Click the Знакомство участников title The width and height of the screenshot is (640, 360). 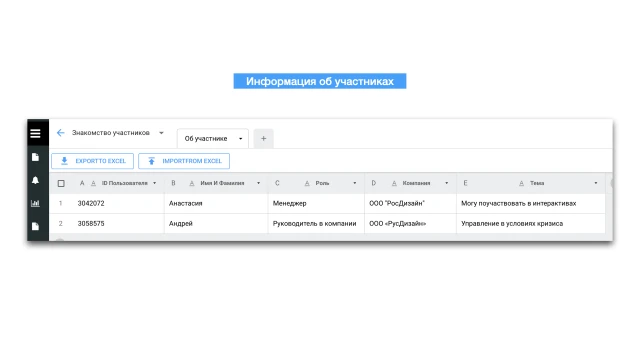pos(111,133)
